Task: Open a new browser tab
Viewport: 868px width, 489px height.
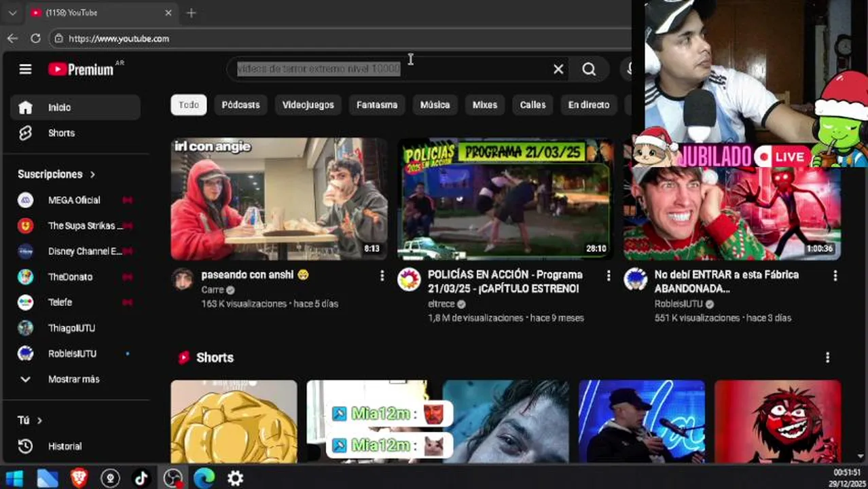Action: 191,13
